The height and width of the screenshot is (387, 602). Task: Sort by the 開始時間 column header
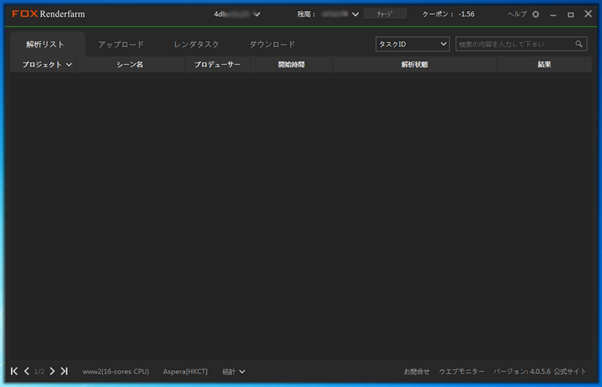point(291,64)
